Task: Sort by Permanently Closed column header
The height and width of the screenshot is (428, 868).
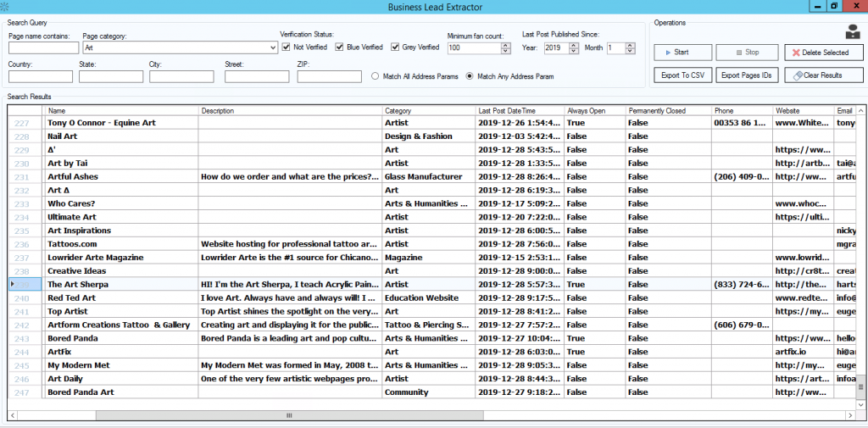Action: [669, 111]
